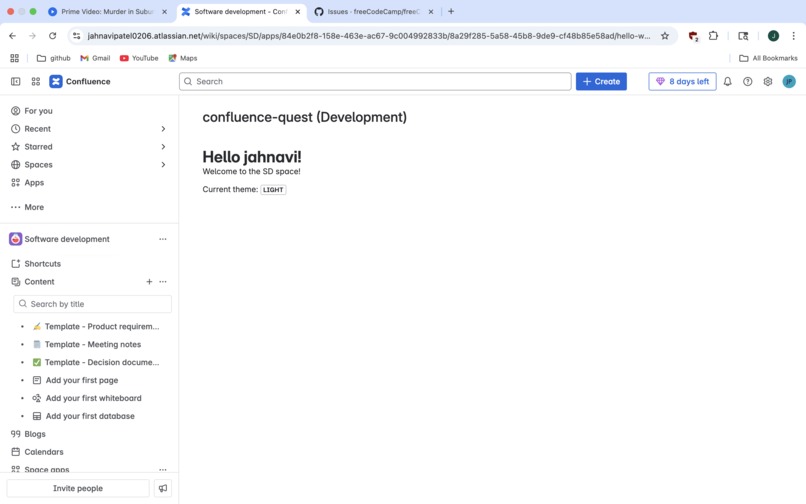Select Add your first database

click(x=83, y=416)
